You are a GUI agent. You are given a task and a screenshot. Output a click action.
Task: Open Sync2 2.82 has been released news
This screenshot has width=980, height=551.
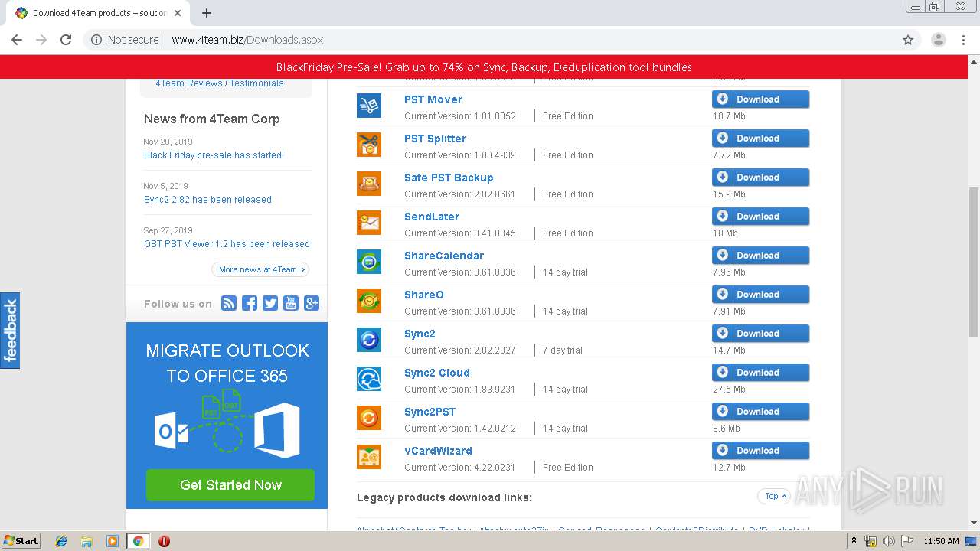point(207,200)
